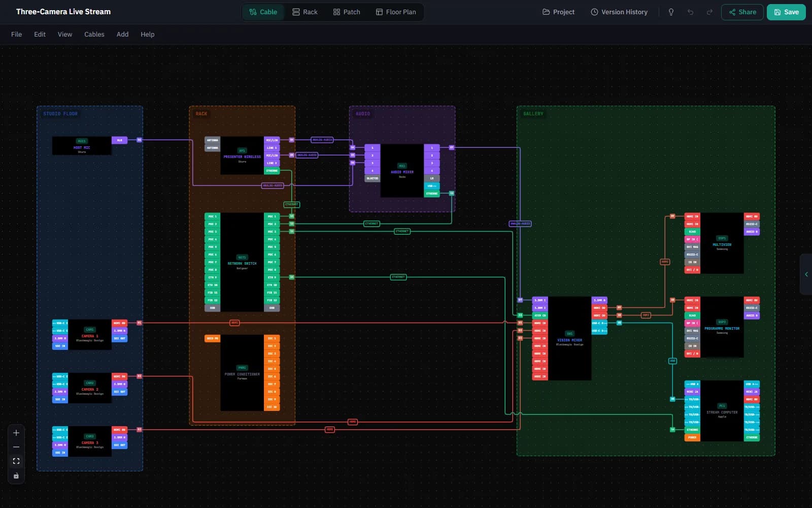Select the Programme Monitor block

pyautogui.click(x=722, y=327)
